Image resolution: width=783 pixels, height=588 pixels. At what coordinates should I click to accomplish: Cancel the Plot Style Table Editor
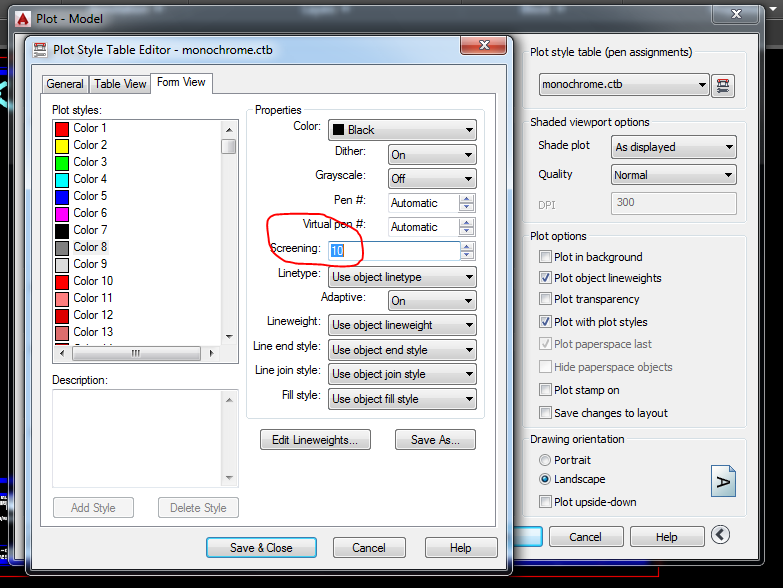click(x=369, y=548)
